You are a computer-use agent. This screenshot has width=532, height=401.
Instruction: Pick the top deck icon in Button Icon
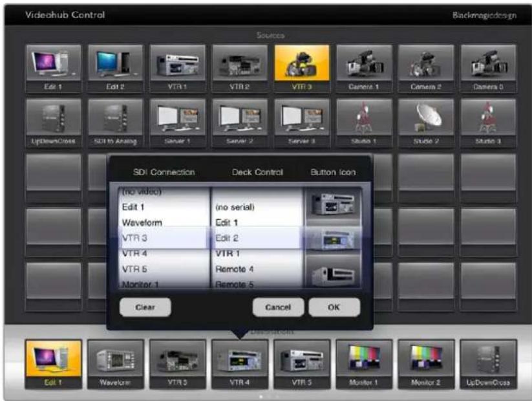(x=334, y=204)
